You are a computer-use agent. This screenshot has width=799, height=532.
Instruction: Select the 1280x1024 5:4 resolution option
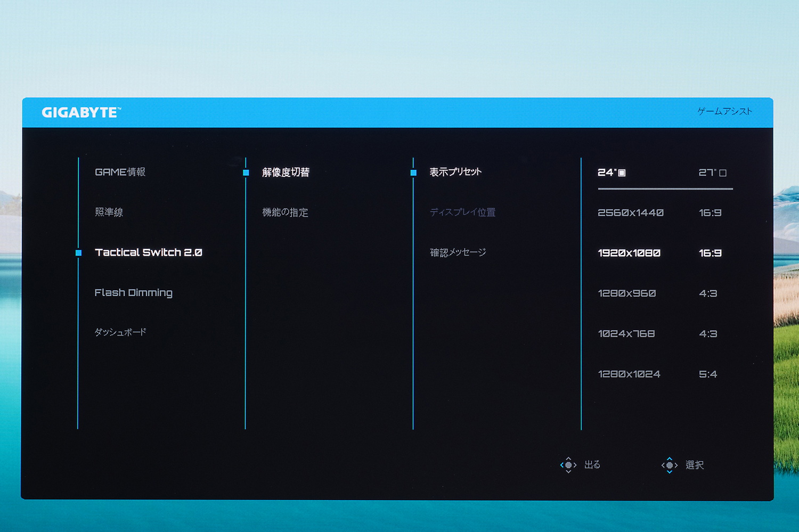[629, 373]
